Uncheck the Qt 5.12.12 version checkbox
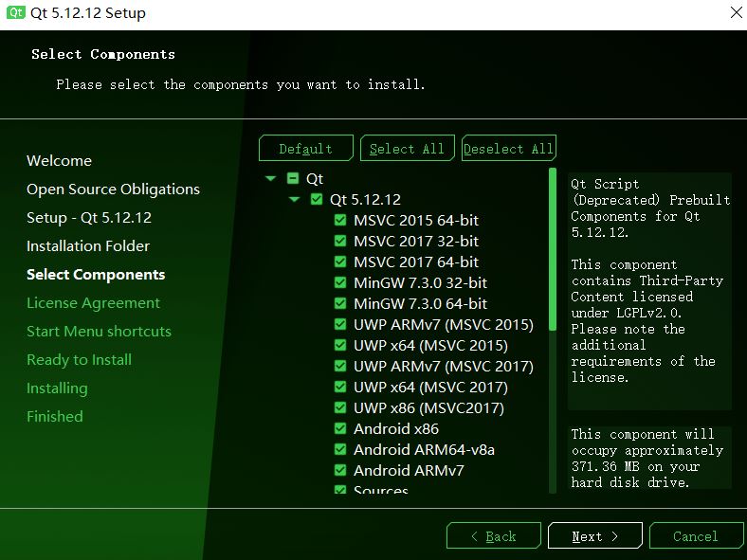 pyautogui.click(x=317, y=199)
